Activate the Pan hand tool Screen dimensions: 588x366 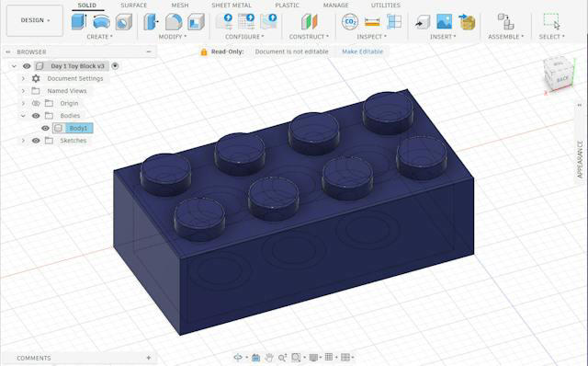point(269,358)
